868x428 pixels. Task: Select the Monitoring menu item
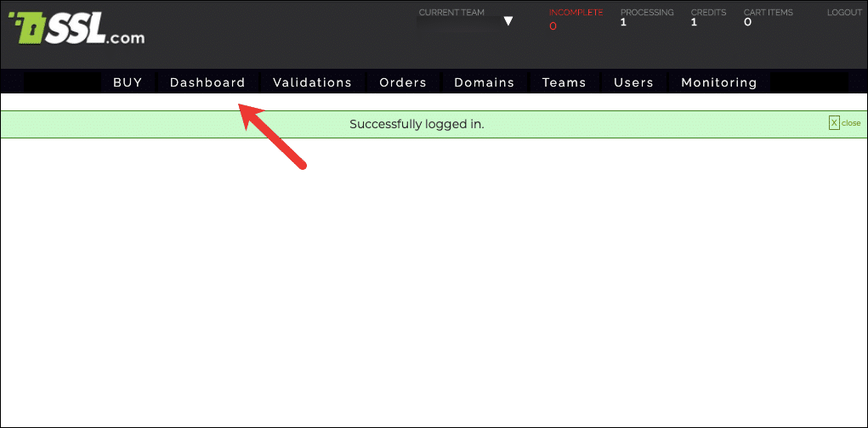click(718, 82)
